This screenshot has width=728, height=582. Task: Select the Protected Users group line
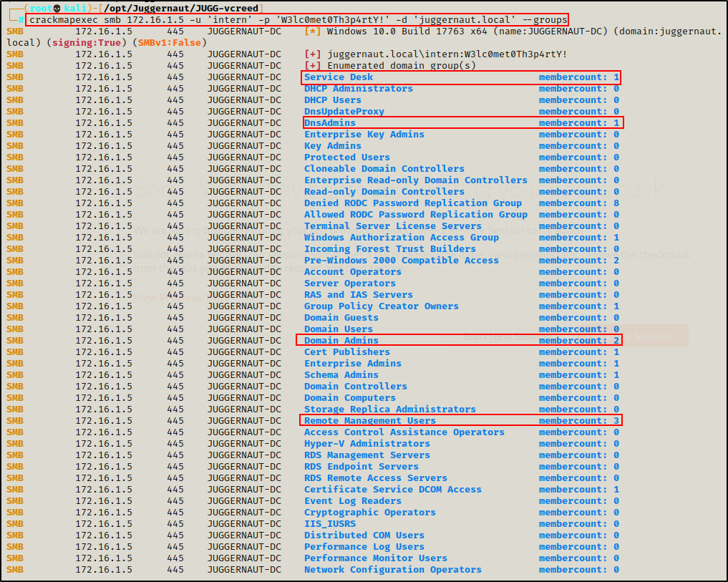point(346,157)
